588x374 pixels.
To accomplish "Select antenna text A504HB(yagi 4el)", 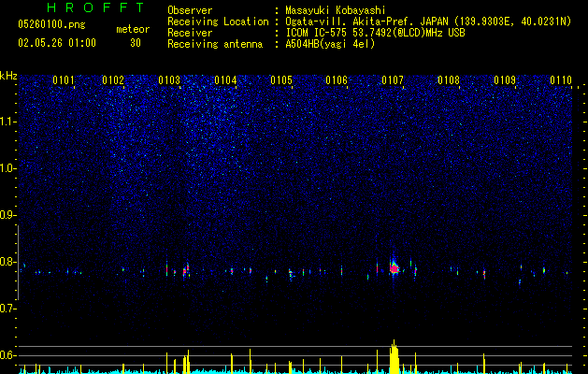I will point(330,44).
